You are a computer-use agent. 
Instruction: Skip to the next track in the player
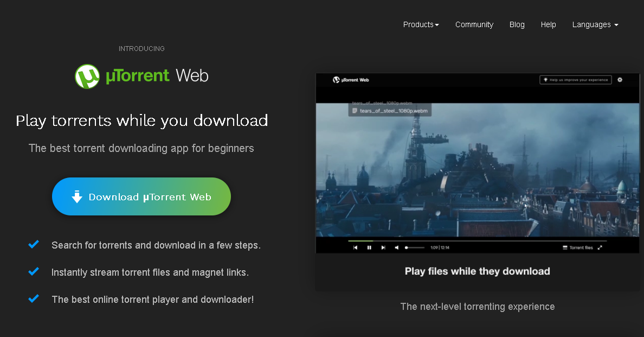383,247
